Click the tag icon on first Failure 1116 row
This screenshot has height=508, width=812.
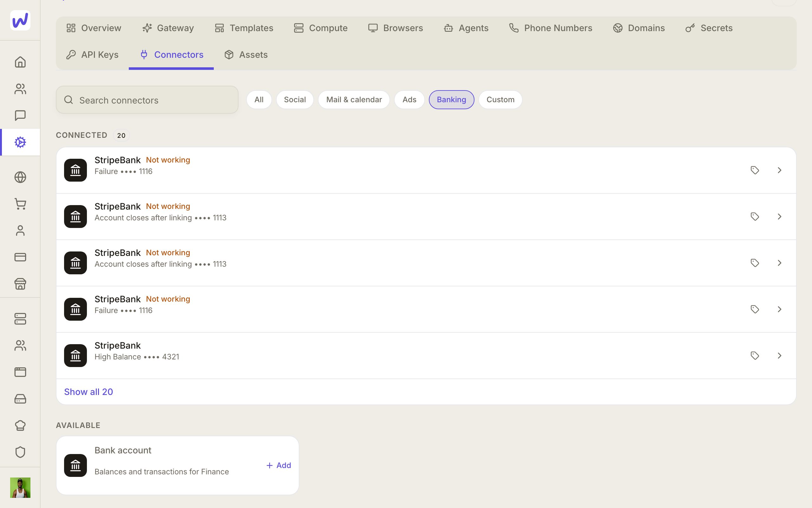point(755,170)
